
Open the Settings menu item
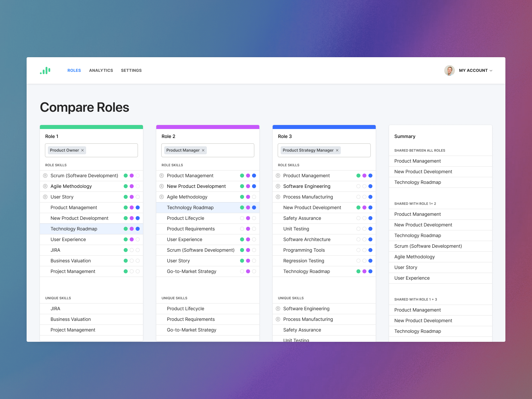click(131, 70)
